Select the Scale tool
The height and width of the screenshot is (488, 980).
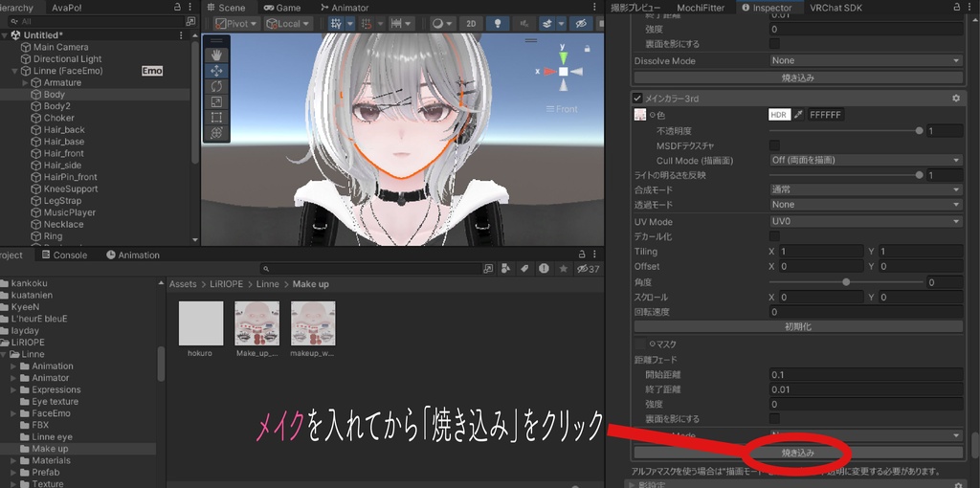[216, 101]
